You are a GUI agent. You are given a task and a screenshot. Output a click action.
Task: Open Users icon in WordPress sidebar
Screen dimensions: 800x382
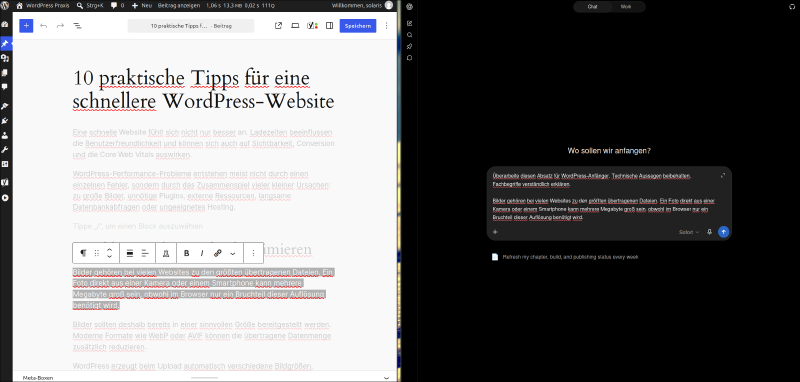click(5, 135)
